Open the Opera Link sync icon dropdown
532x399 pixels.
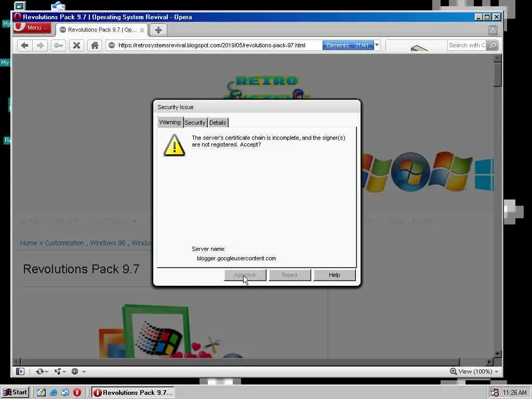click(42, 371)
